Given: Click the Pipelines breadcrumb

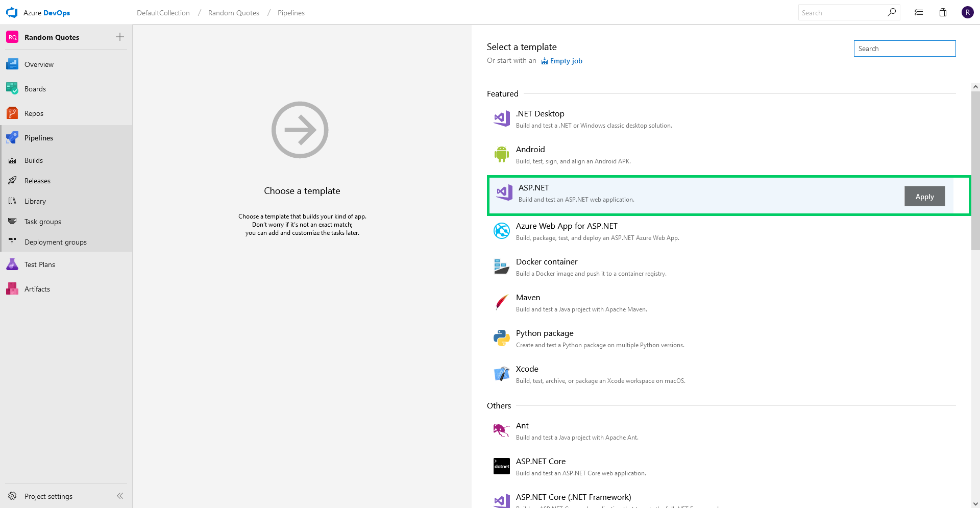Looking at the screenshot, I should [291, 13].
